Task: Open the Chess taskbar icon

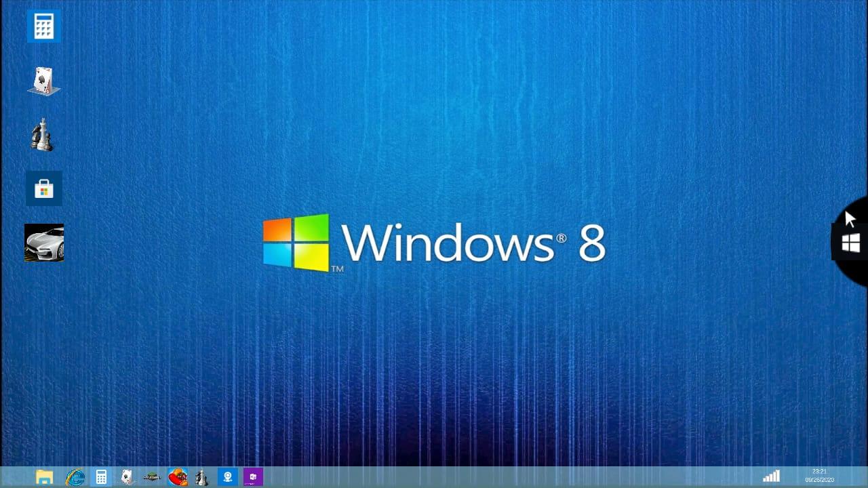Action: coord(202,477)
